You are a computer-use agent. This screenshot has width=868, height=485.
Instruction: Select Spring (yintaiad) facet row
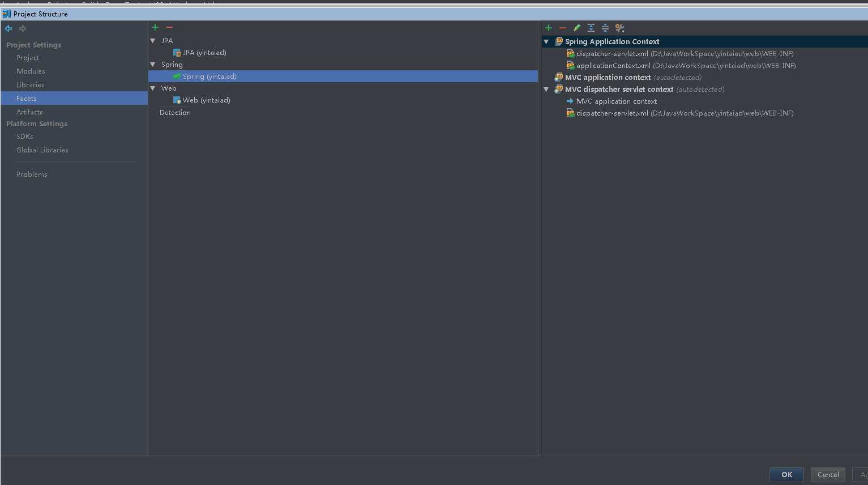coord(343,76)
